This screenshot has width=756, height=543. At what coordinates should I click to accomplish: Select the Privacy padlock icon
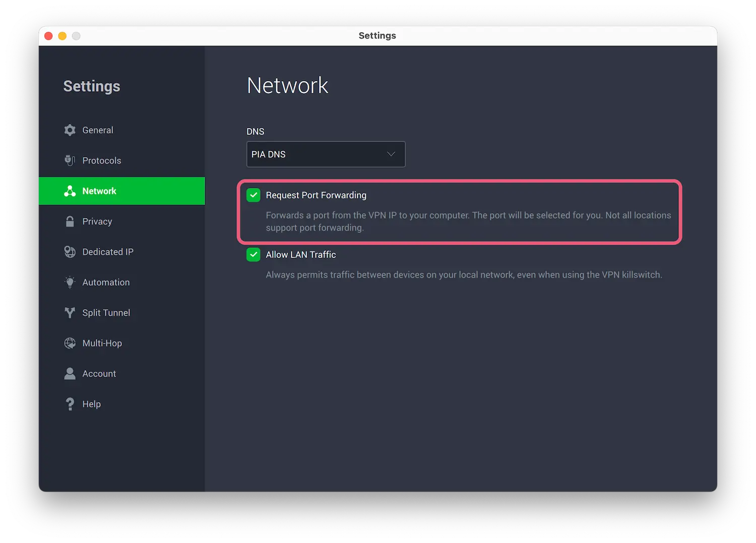pyautogui.click(x=70, y=221)
